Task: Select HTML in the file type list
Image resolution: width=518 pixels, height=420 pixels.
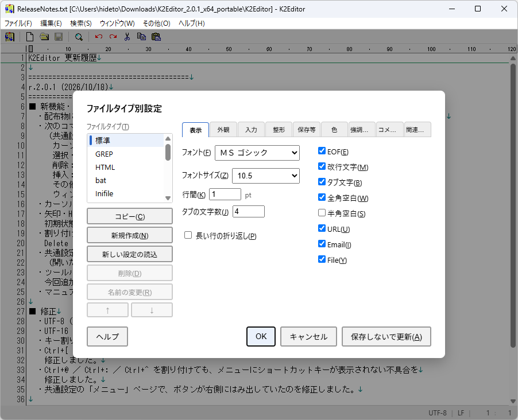Action: pyautogui.click(x=126, y=167)
